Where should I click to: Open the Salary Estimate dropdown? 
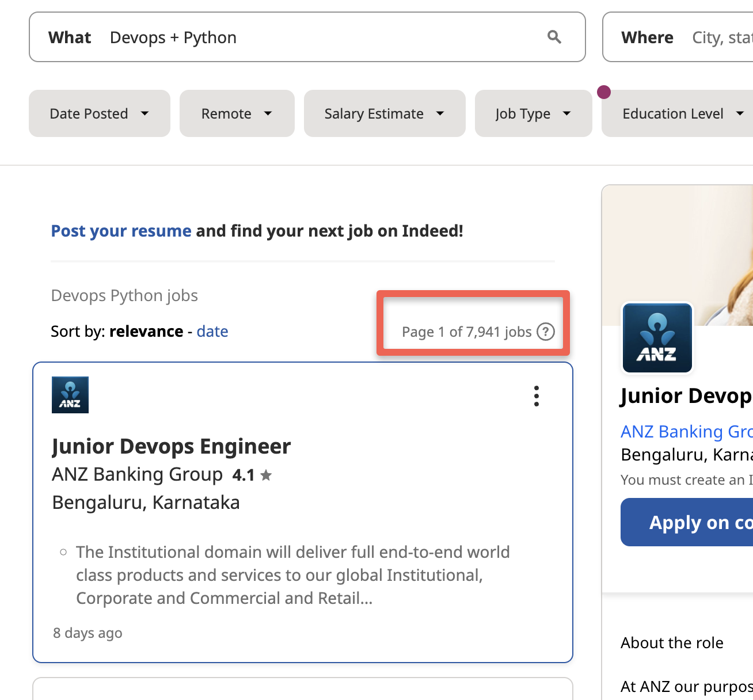tap(385, 113)
